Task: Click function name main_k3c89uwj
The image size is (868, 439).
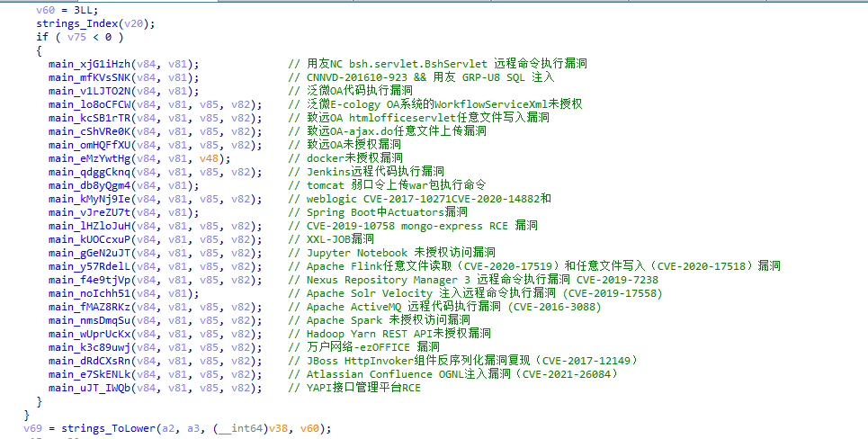Action: 90,347
